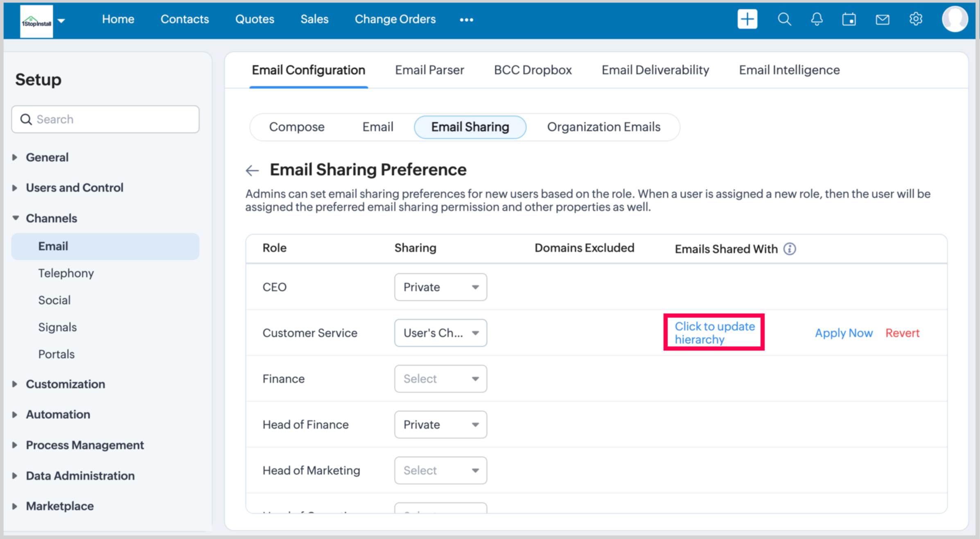Click the Setup search input field
This screenshot has width=980, height=539.
(106, 119)
